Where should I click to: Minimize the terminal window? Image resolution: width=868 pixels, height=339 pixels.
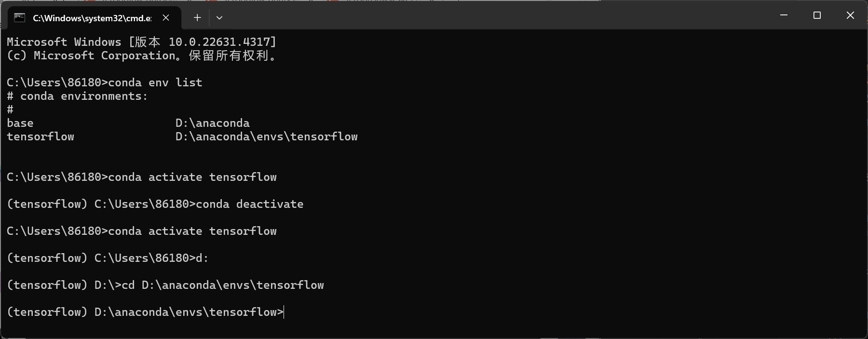click(x=784, y=15)
